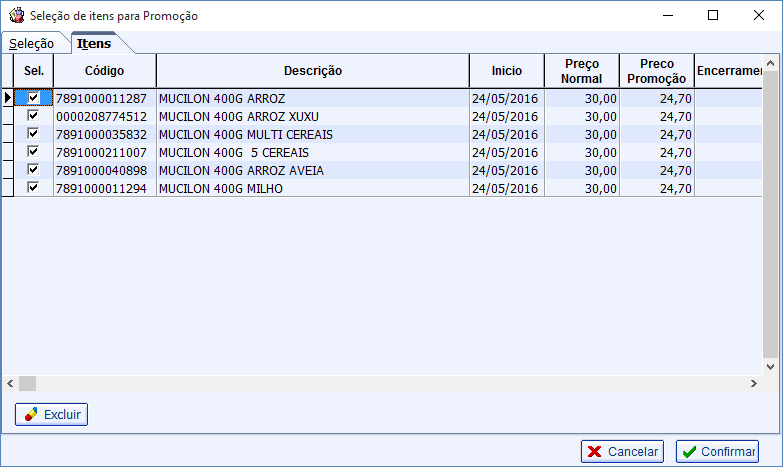Select code cell 7891000011287
The image size is (783, 467).
(x=104, y=98)
